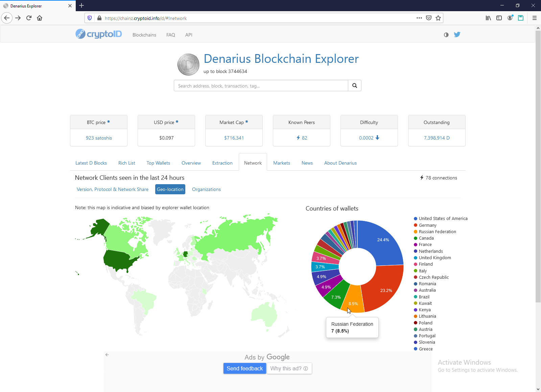Click the $716,341 market cap link
The height and width of the screenshot is (392, 541).
[x=234, y=138]
